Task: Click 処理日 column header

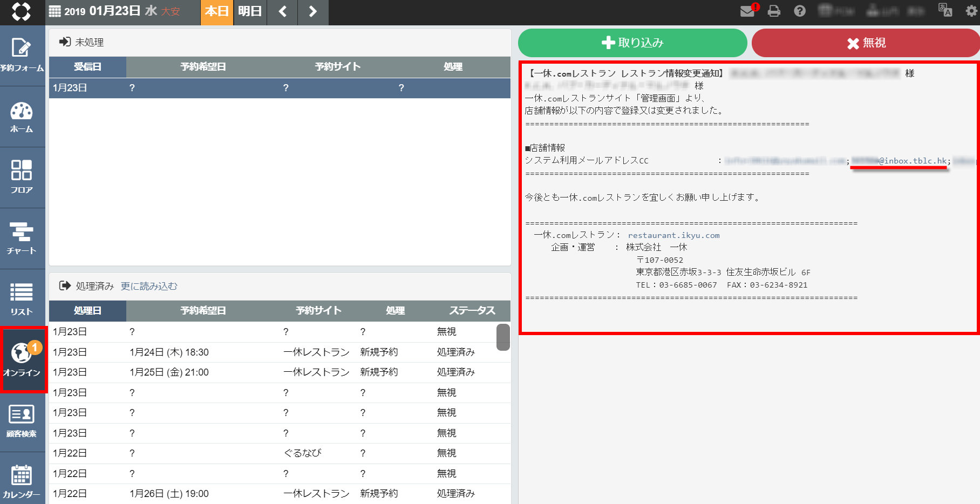Action: pyautogui.click(x=87, y=311)
